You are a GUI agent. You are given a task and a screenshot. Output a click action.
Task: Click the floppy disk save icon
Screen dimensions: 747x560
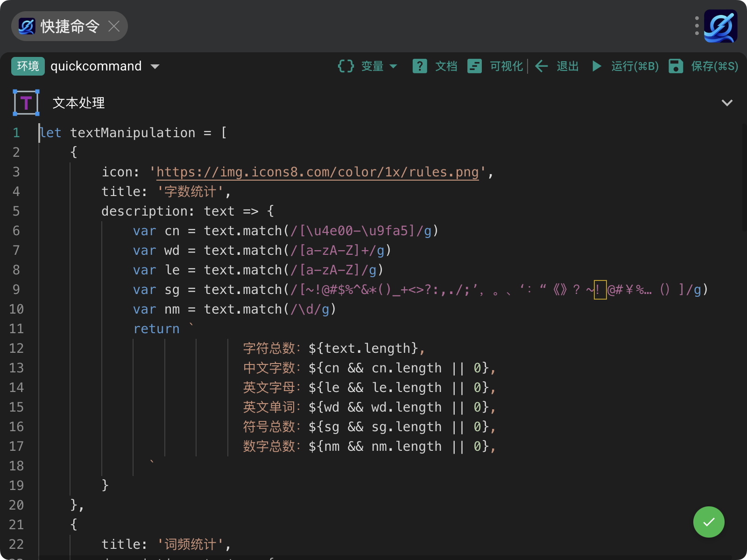[676, 66]
